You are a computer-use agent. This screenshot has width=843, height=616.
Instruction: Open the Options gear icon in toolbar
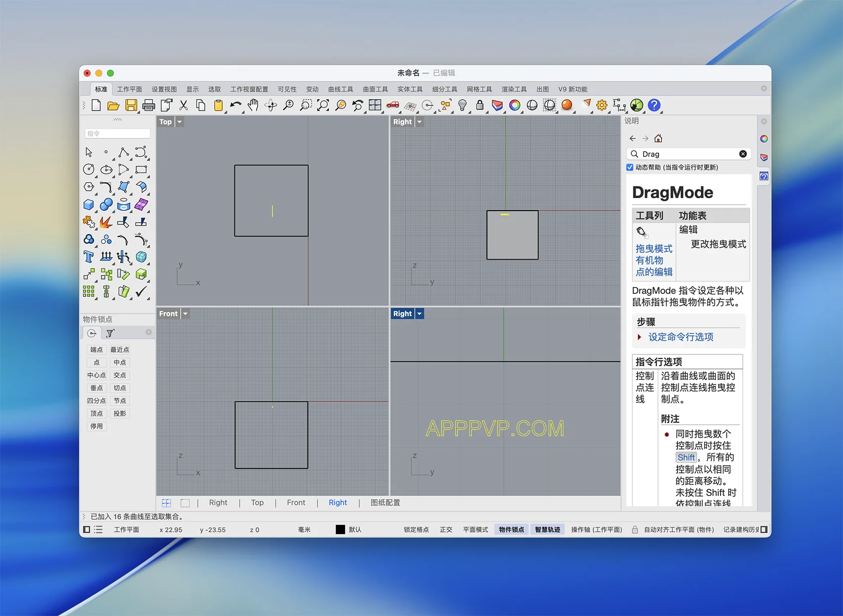pyautogui.click(x=602, y=105)
